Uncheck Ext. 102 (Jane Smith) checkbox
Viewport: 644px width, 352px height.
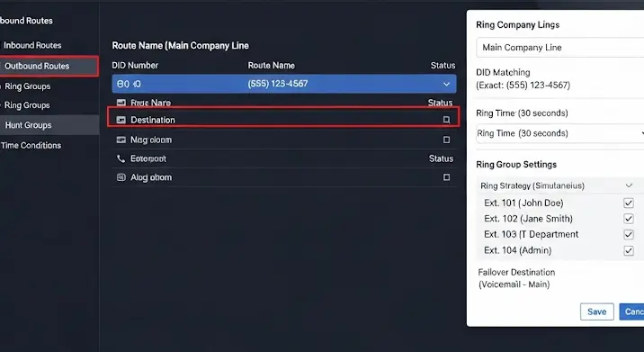[629, 219]
